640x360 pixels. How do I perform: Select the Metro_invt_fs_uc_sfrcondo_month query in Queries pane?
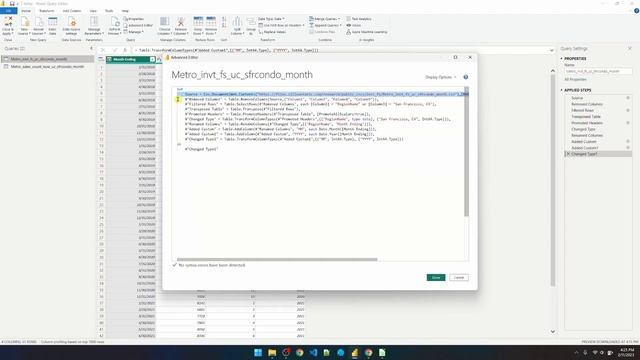pyautogui.click(x=47, y=59)
